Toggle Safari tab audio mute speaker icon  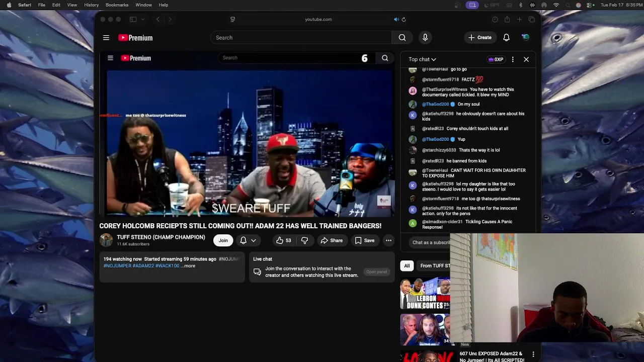396,20
